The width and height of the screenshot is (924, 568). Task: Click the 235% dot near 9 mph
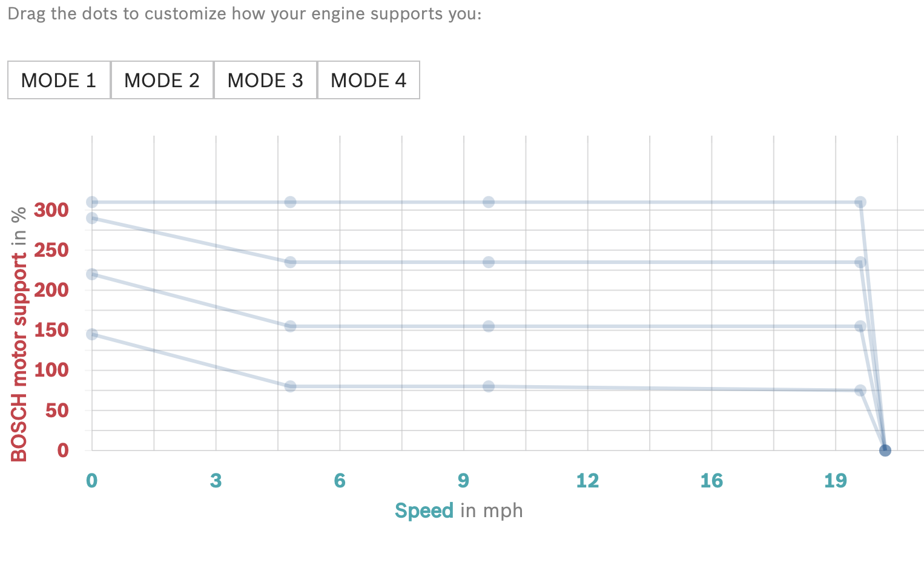tap(489, 262)
